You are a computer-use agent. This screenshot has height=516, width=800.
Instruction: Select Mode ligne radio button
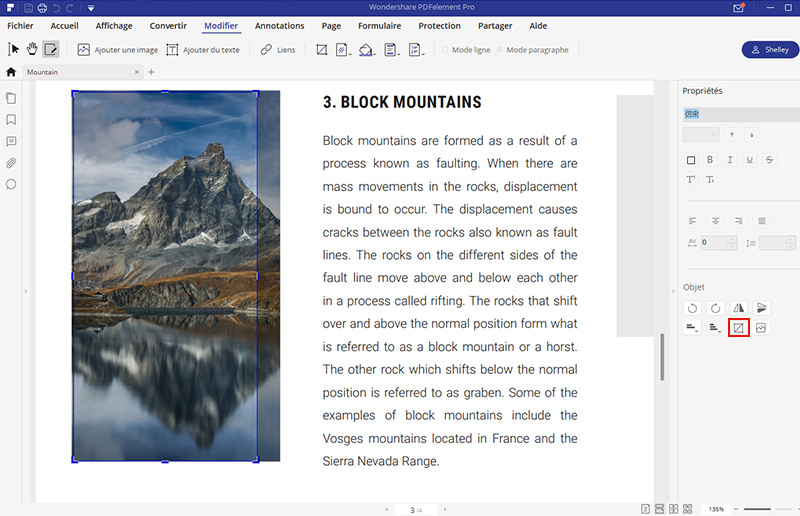tap(446, 49)
